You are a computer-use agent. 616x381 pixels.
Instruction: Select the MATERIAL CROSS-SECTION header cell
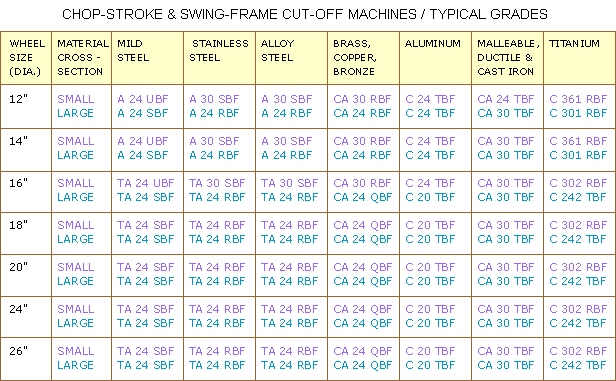[x=82, y=58]
